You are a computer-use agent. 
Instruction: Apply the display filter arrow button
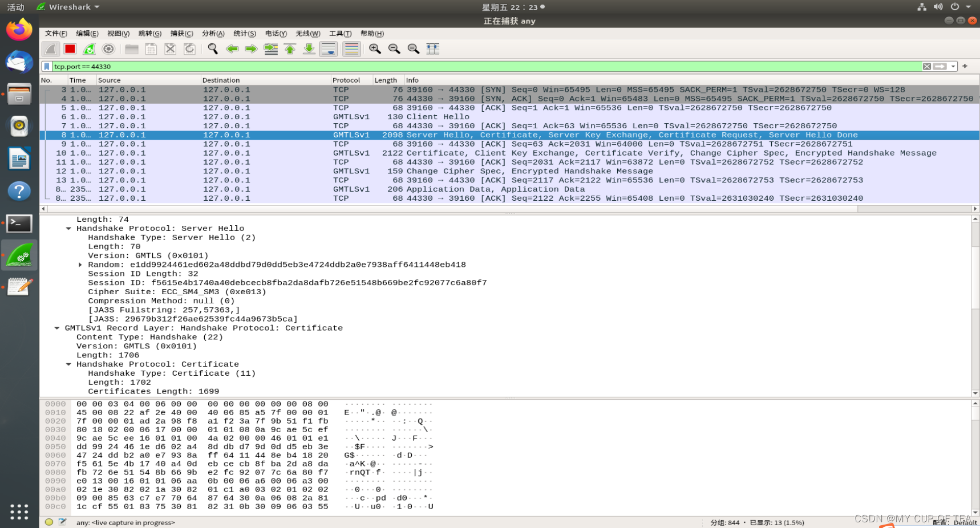[x=939, y=67]
